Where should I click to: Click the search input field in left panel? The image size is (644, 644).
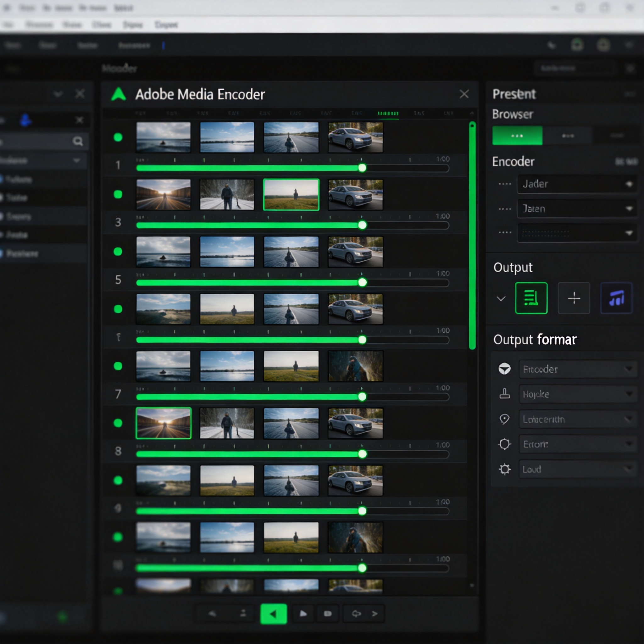[43, 141]
